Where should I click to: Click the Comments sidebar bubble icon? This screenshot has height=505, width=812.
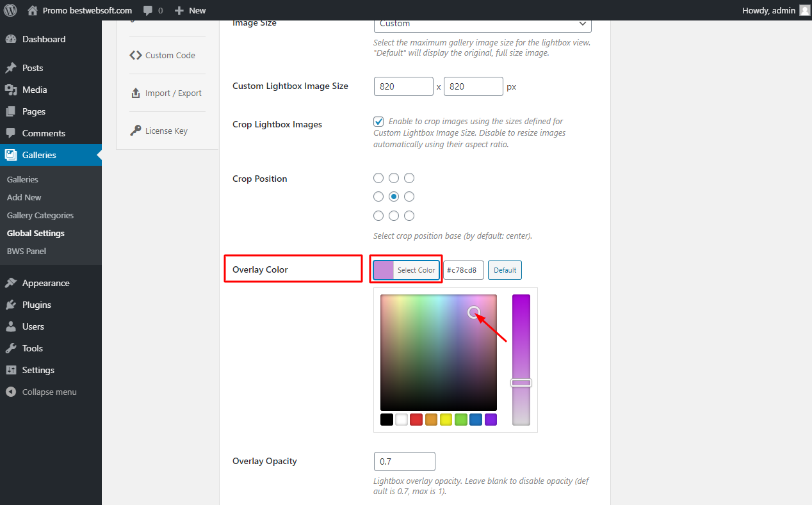click(x=11, y=133)
